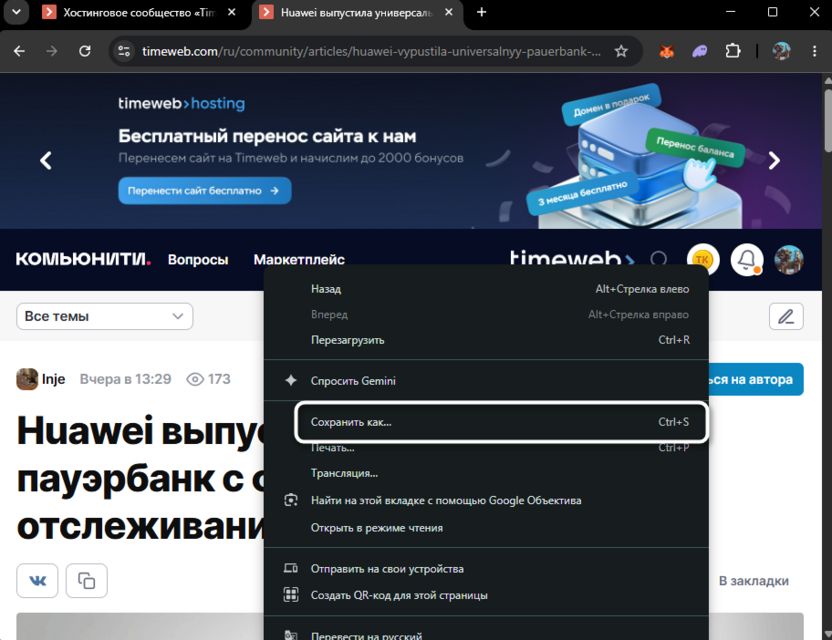Choose Создать QR-код для этой страницы
Screen dimensions: 832x640
pyautogui.click(x=487, y=595)
